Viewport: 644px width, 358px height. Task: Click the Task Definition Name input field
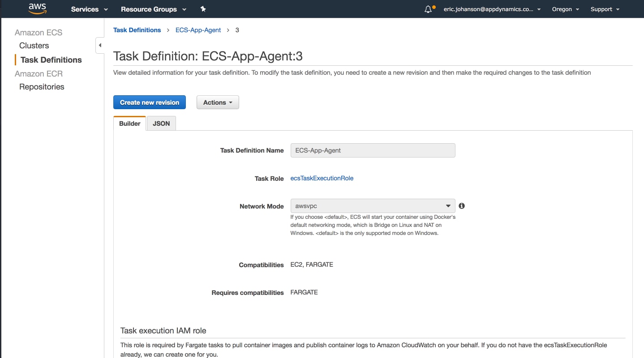[x=373, y=150]
